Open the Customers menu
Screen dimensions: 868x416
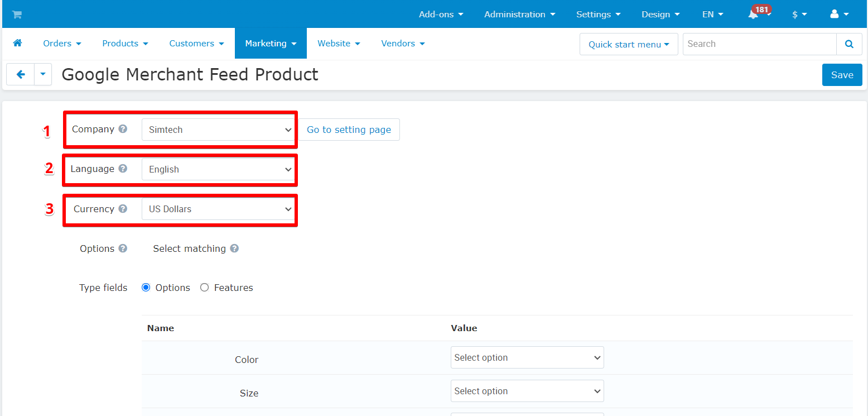(x=196, y=43)
